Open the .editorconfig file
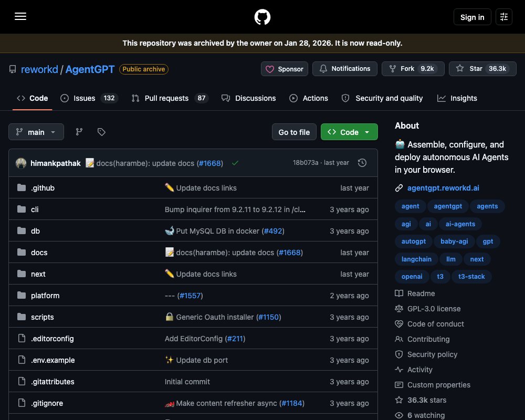The height and width of the screenshot is (420, 525). [x=52, y=339]
